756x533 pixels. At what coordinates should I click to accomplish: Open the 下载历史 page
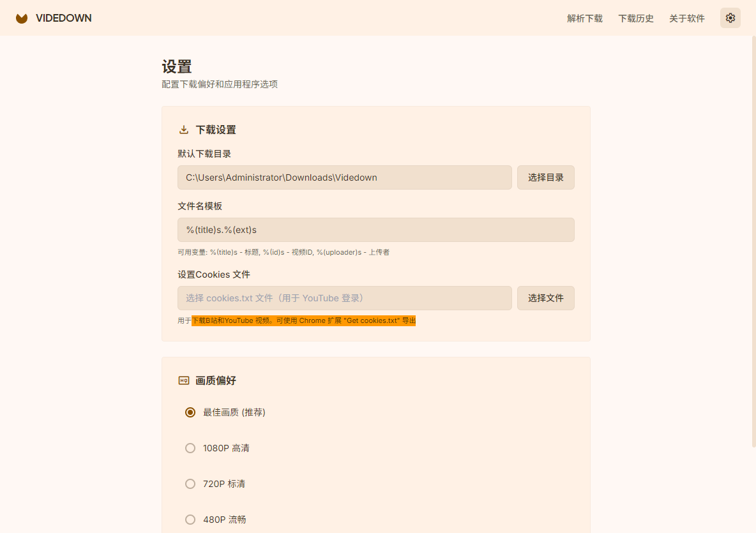tap(636, 19)
